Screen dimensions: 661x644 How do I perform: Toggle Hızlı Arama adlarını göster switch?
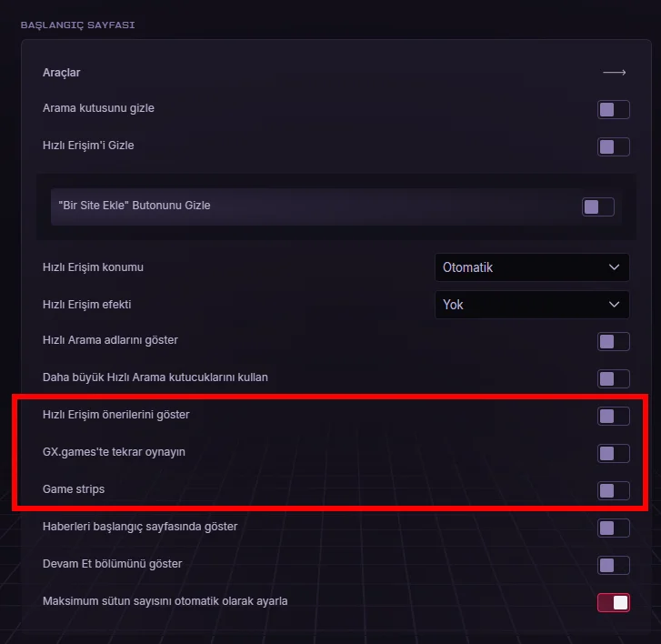(614, 342)
